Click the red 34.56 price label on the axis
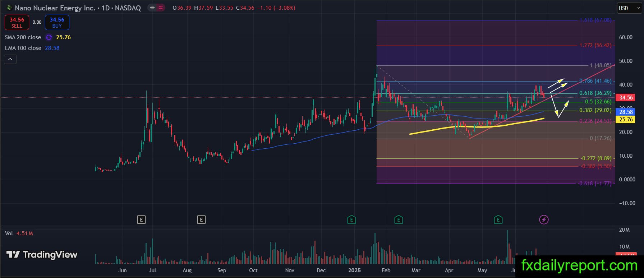This screenshot has height=278, width=644. (x=626, y=97)
